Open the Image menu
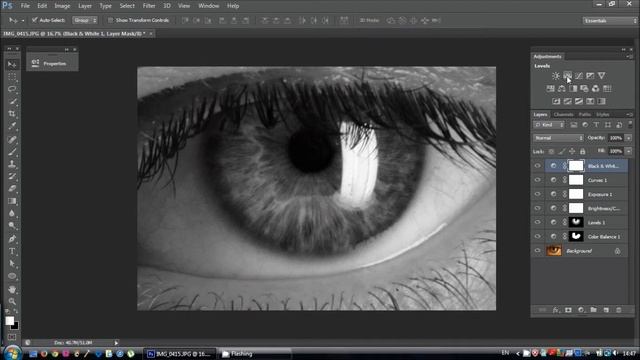The width and height of the screenshot is (640, 360). (62, 6)
